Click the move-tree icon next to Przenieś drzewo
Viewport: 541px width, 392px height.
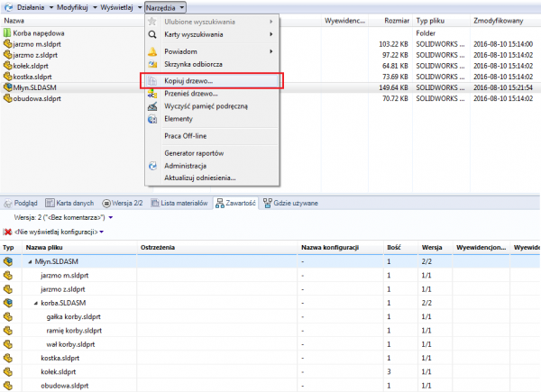[152, 94]
